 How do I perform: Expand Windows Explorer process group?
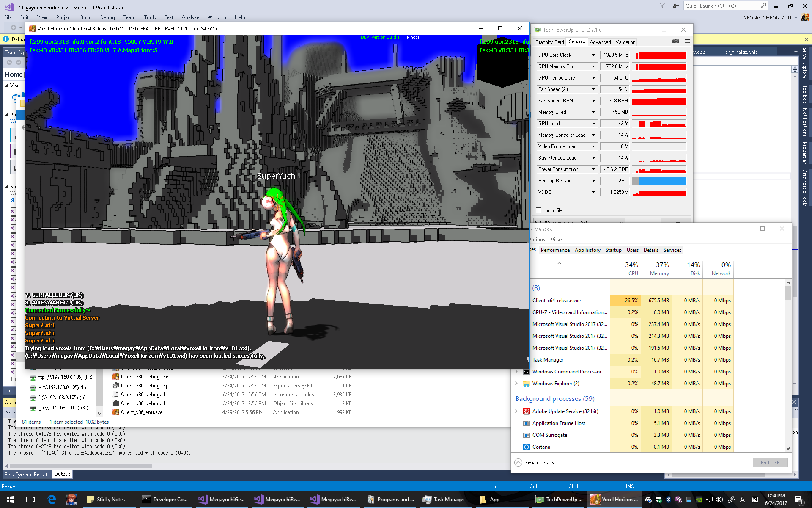pos(516,384)
